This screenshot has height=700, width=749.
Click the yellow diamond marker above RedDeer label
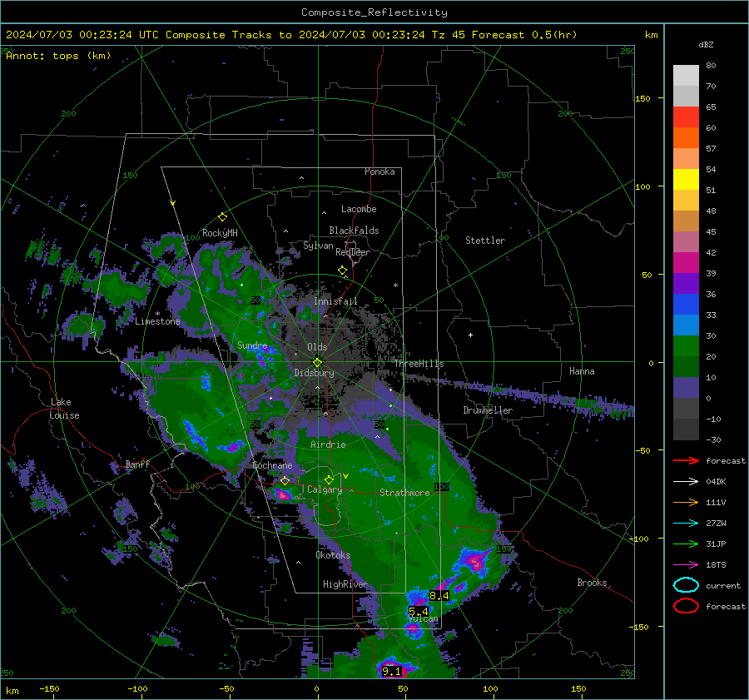(342, 271)
